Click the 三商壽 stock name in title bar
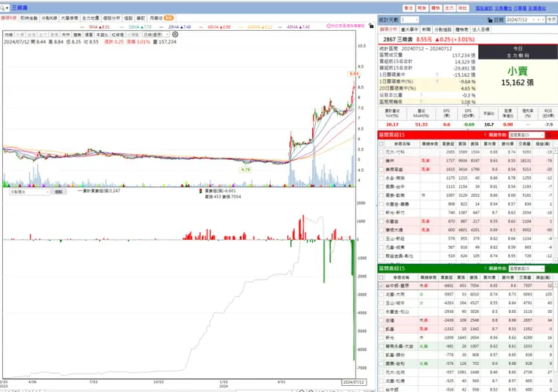Screen dimensions: 558x392 coord(20,8)
